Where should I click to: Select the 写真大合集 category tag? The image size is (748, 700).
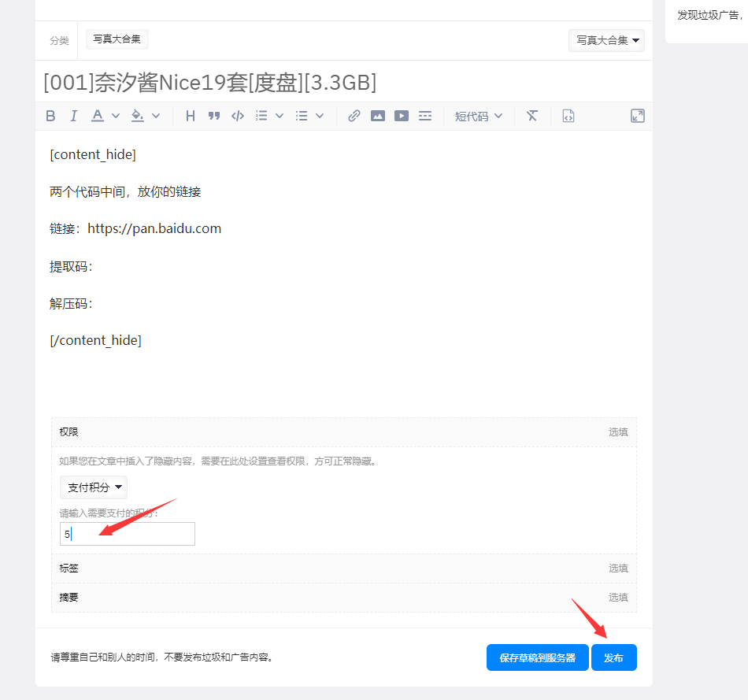(x=117, y=38)
